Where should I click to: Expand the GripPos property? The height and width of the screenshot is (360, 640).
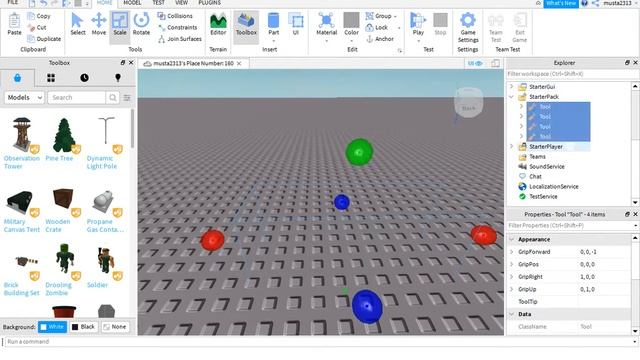[511, 264]
